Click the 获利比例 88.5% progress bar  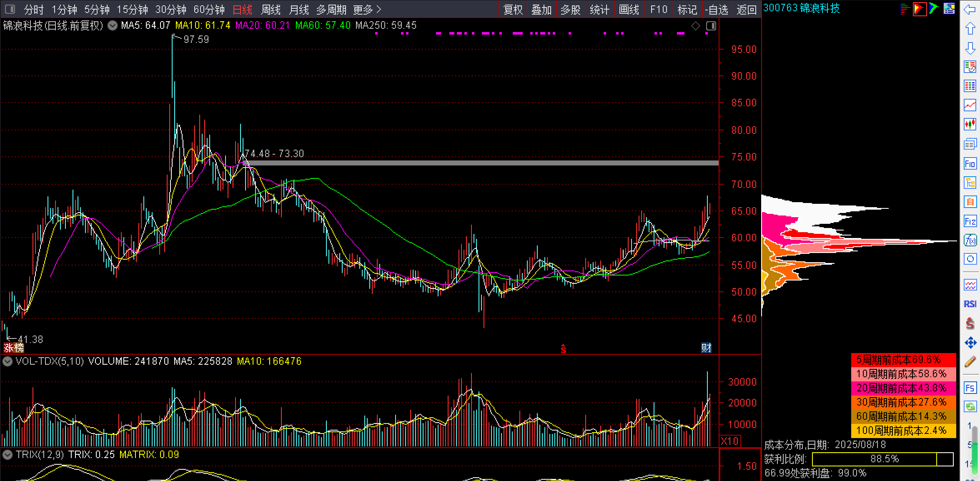(x=883, y=459)
